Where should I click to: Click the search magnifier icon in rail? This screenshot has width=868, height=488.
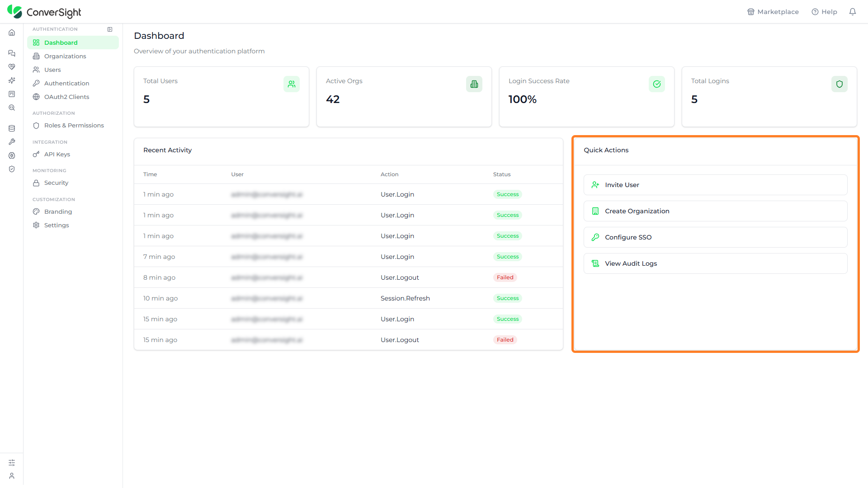coord(12,108)
